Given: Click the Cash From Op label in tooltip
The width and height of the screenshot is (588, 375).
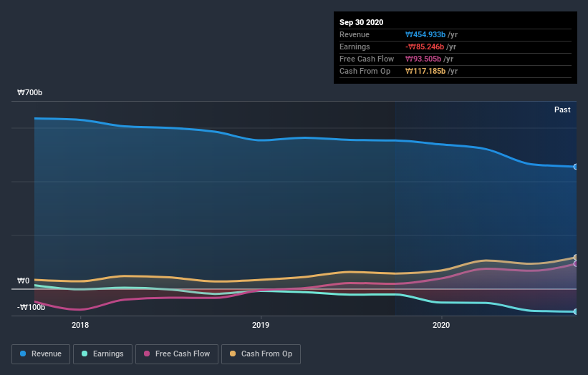Looking at the screenshot, I should [365, 71].
